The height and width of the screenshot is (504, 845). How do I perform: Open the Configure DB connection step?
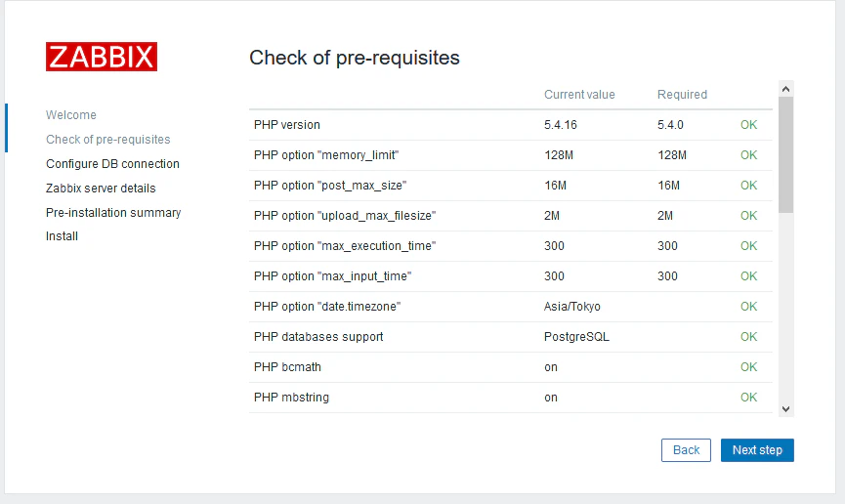pyautogui.click(x=112, y=164)
